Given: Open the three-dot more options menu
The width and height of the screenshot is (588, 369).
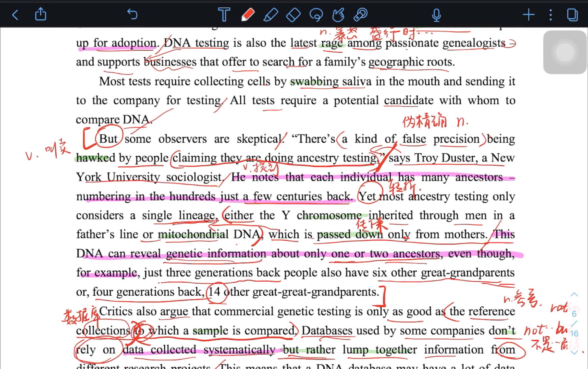Looking at the screenshot, I should 550,15.
